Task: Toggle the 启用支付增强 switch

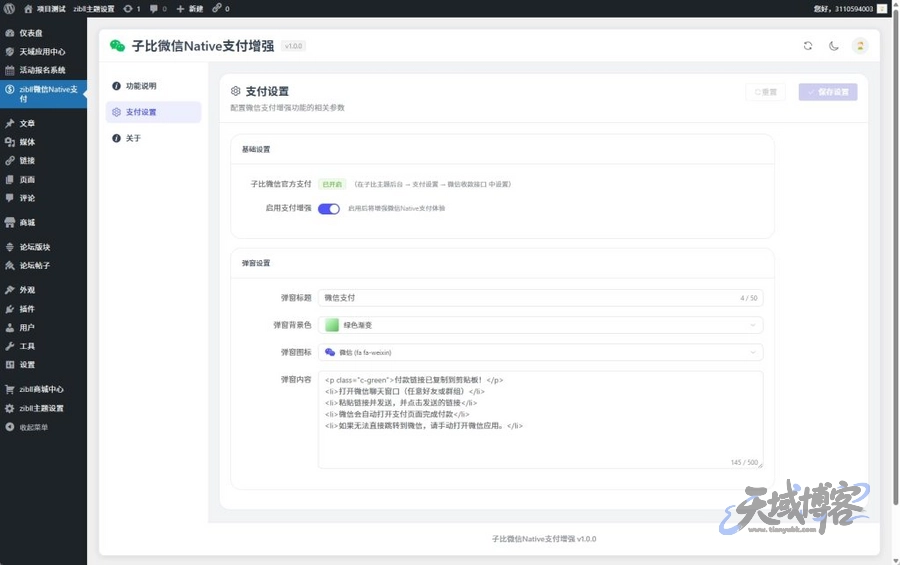Action: (329, 209)
